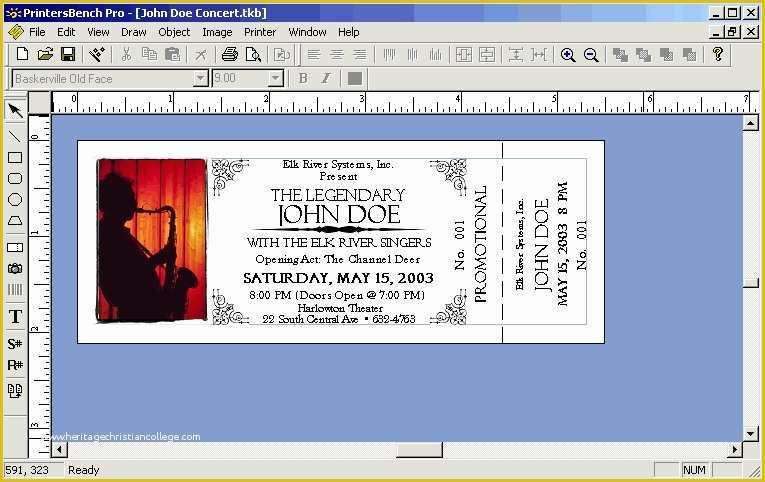The height and width of the screenshot is (482, 765).
Task: Click the saxophone player image on ticket
Action: coord(152,241)
